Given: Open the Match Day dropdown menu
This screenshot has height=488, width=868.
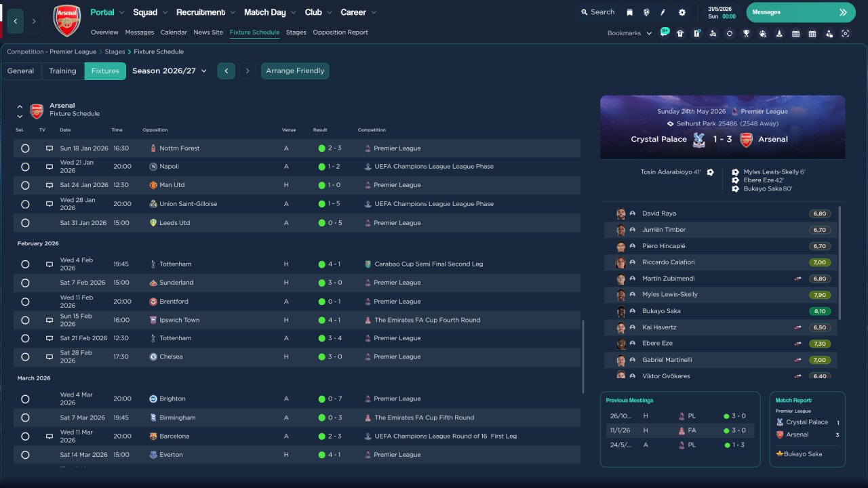Looking at the screenshot, I should [270, 12].
